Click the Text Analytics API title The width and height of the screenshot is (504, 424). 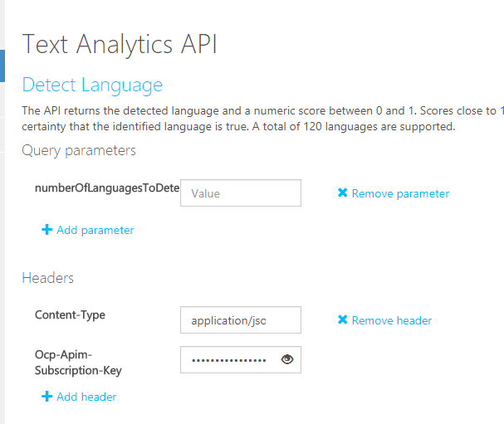click(x=120, y=44)
